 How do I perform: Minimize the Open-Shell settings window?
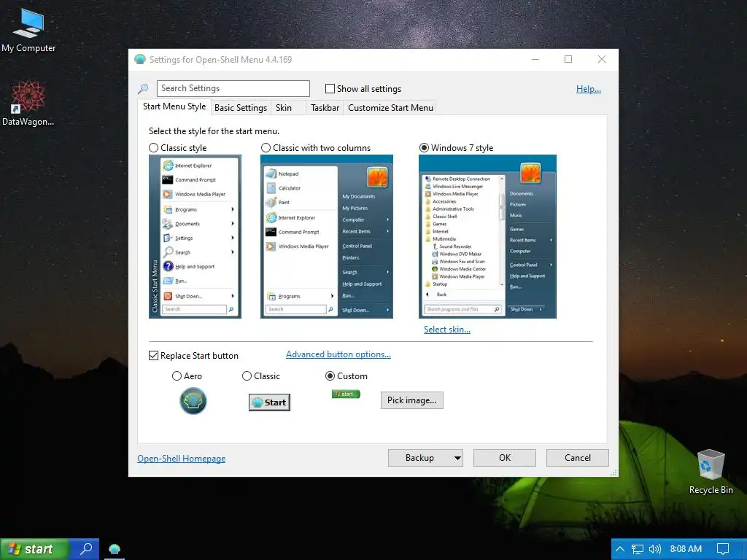click(535, 60)
